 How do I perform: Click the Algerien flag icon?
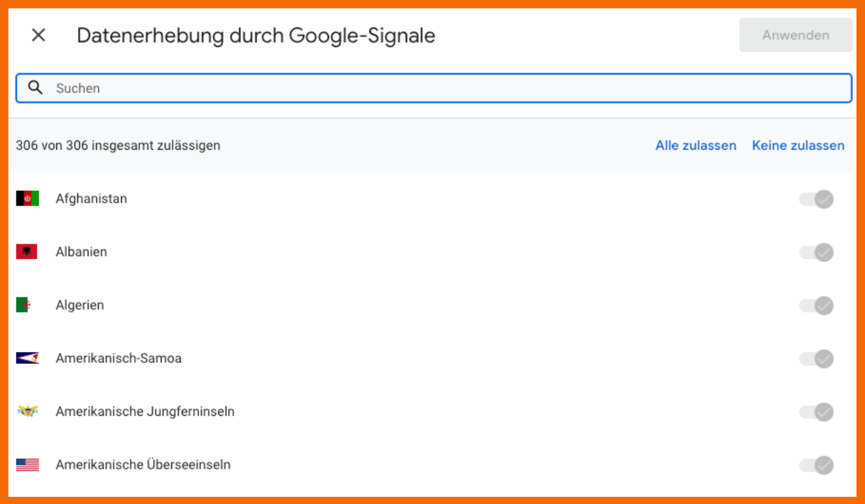point(26,305)
